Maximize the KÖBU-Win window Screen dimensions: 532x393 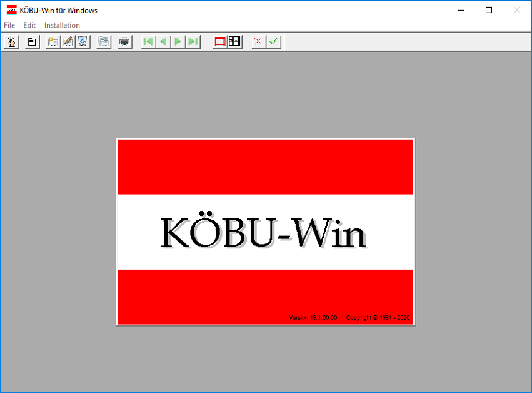click(x=489, y=10)
